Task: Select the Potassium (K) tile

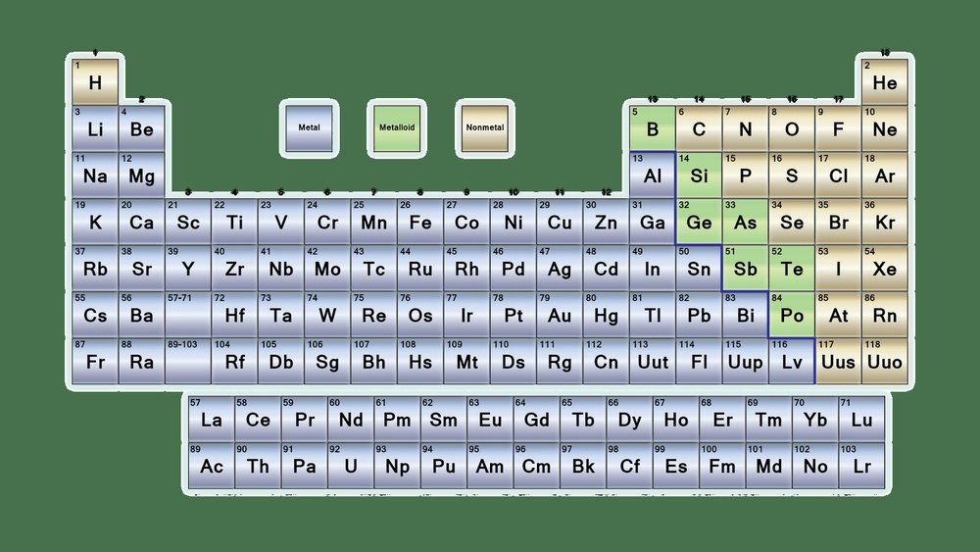Action: coord(95,222)
